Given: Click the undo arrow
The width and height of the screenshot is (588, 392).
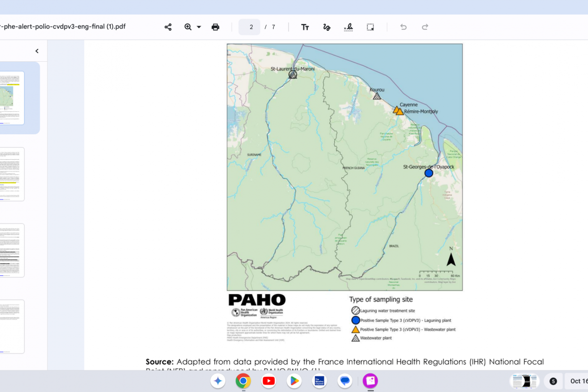Looking at the screenshot, I should (403, 27).
